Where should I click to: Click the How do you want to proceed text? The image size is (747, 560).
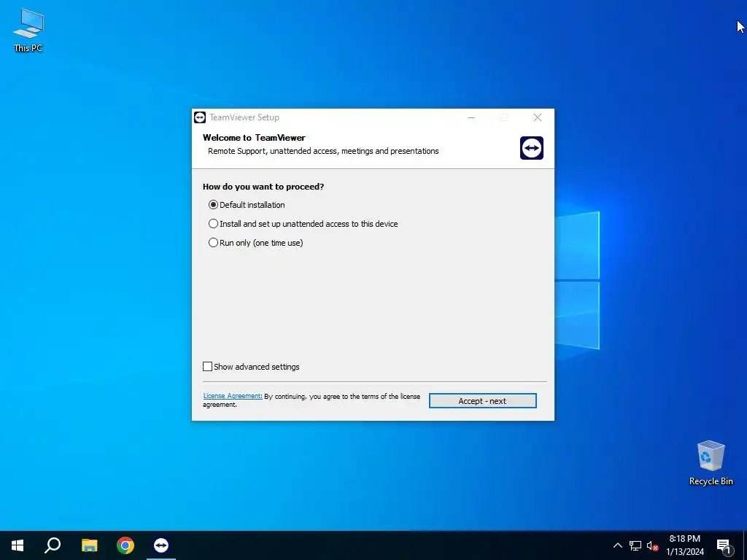click(x=263, y=187)
